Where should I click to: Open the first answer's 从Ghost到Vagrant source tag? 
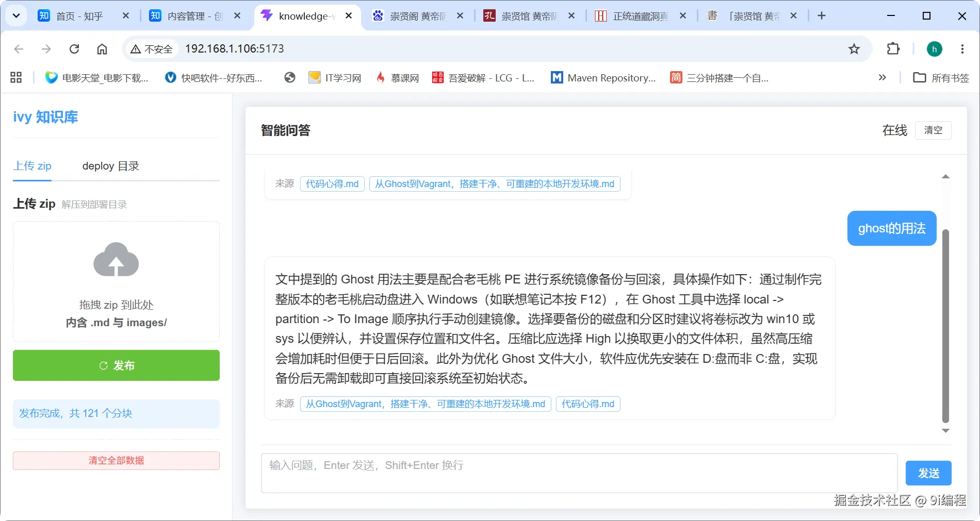tap(495, 184)
